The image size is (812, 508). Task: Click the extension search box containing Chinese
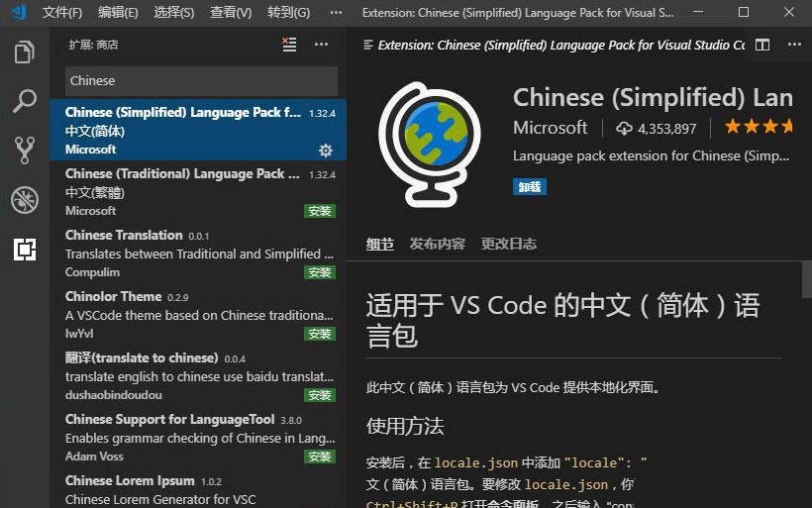click(201, 81)
